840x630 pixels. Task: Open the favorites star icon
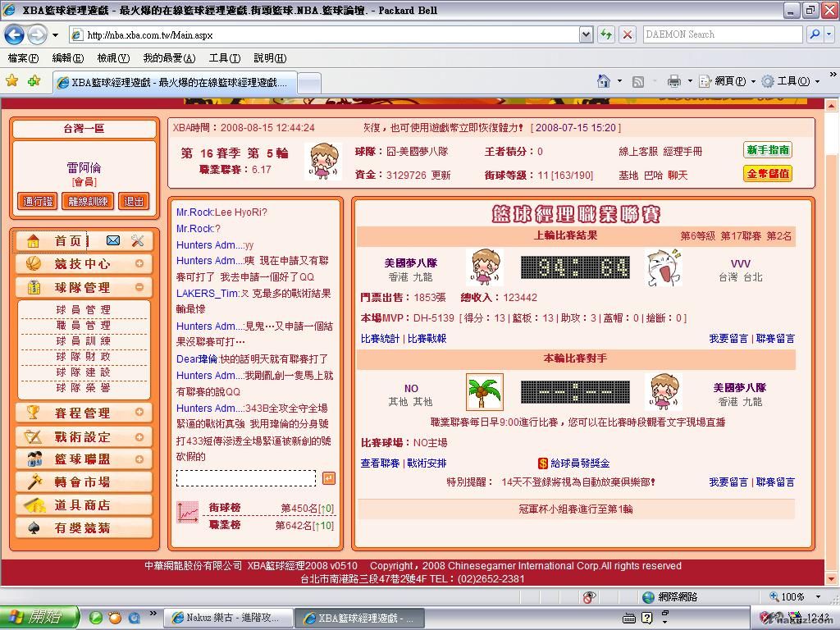[11, 80]
